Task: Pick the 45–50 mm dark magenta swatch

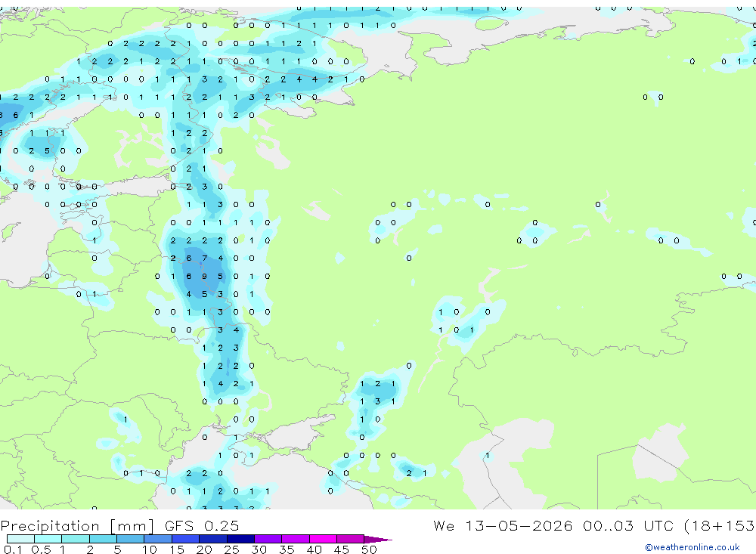Action: pyautogui.click(x=350, y=539)
